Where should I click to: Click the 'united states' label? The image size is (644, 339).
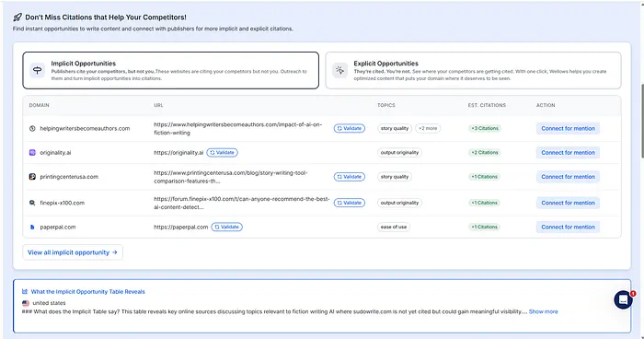point(49,303)
